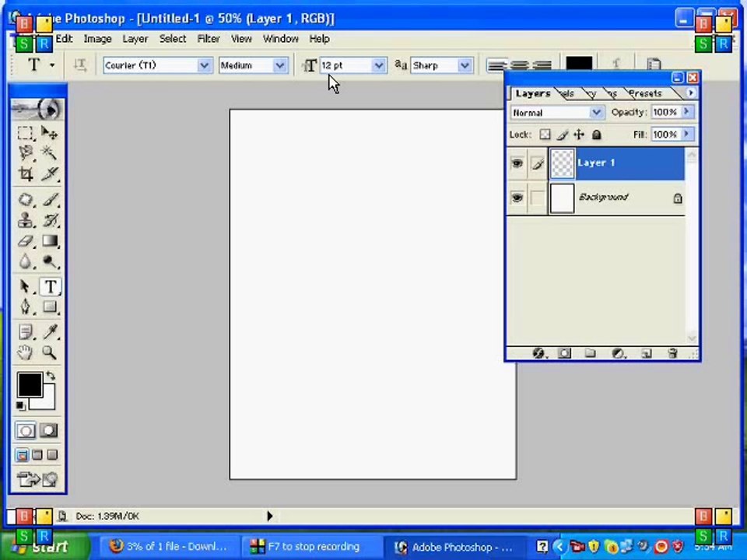Open the 12 pt font size dropdown
The height and width of the screenshot is (560, 747).
point(379,65)
